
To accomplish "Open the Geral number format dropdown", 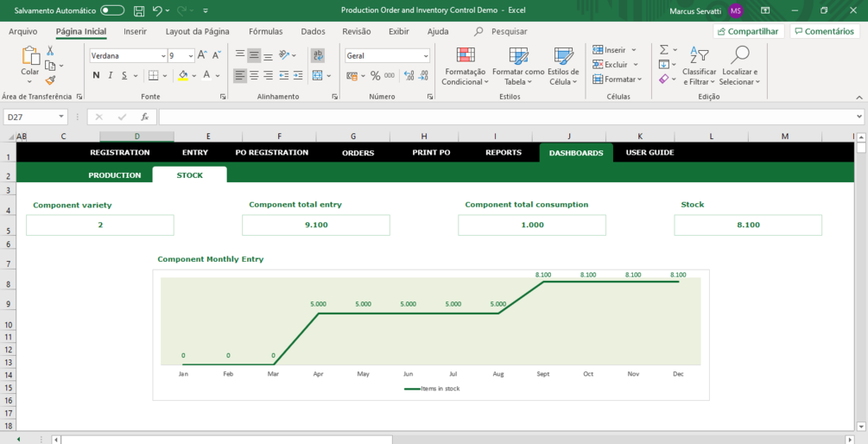I will tap(426, 56).
